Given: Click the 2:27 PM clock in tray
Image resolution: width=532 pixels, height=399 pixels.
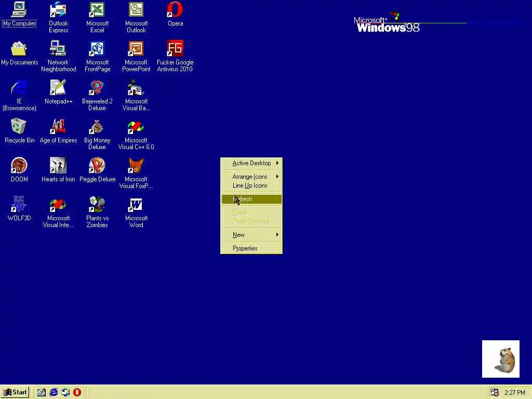Looking at the screenshot, I should [515, 393].
